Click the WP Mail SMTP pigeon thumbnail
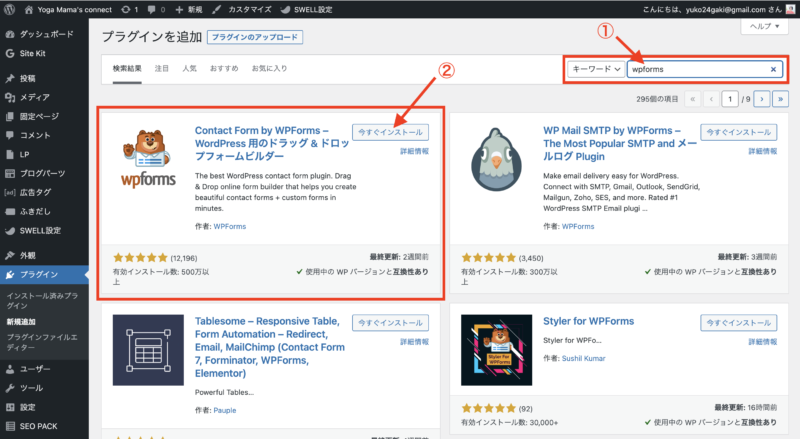This screenshot has width=800, height=439. click(496, 159)
